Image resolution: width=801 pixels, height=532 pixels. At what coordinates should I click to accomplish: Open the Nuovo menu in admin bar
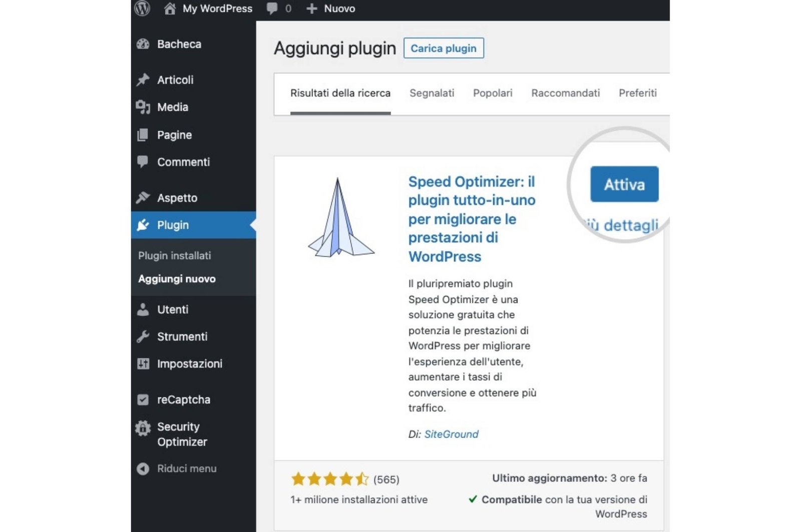click(x=339, y=9)
